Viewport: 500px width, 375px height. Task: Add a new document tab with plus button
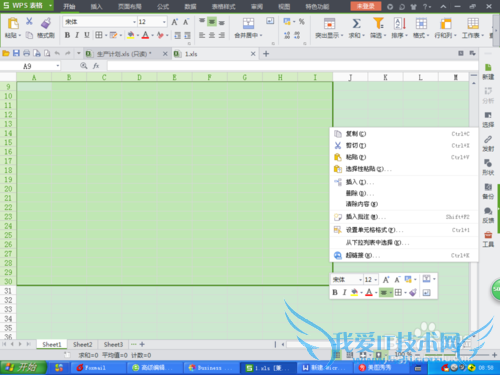coord(266,54)
